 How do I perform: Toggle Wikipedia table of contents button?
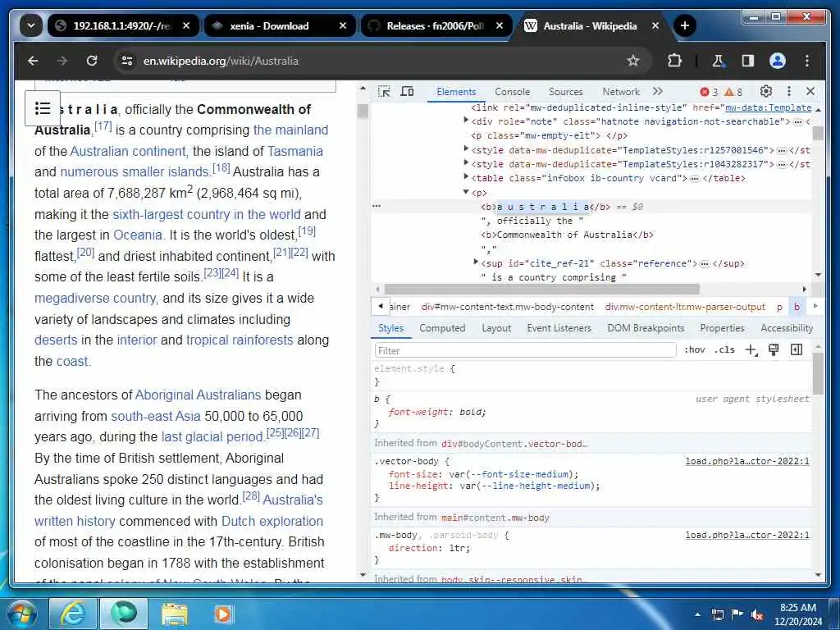pos(43,109)
